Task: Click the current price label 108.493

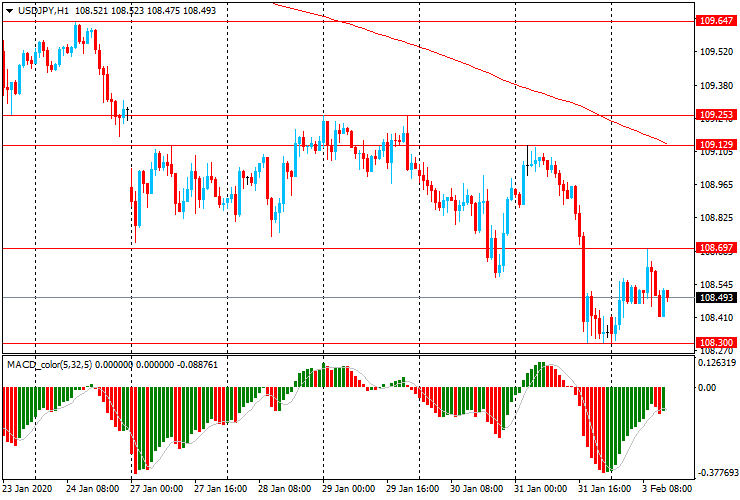Action: click(716, 297)
